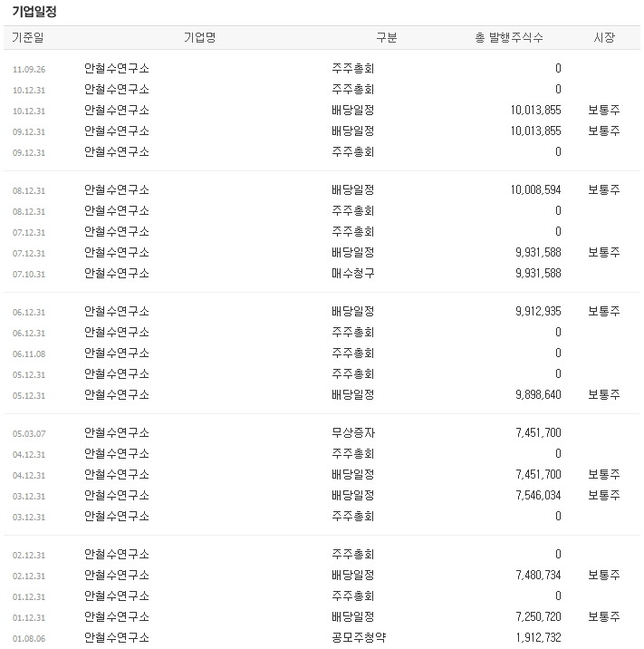Click the share count 7,546,034
The height and width of the screenshot is (649, 644).
coord(538,496)
